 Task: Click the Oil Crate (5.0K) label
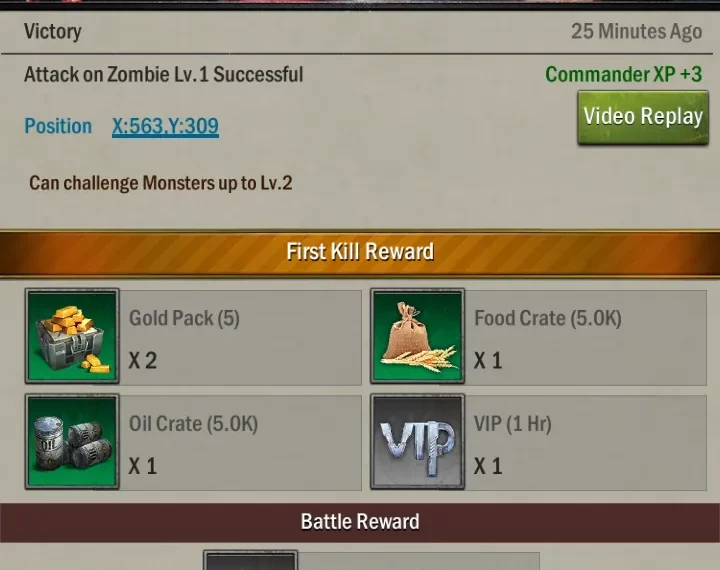pyautogui.click(x=193, y=424)
